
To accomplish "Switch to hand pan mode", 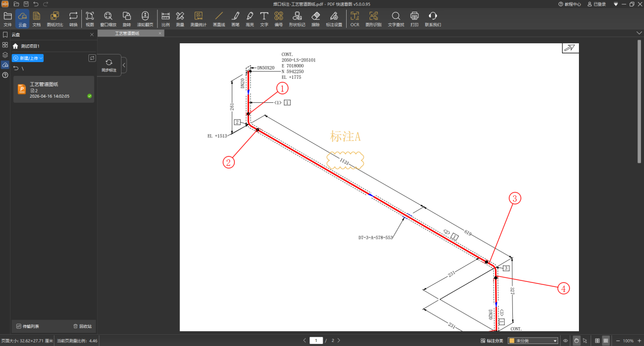I will point(576,340).
